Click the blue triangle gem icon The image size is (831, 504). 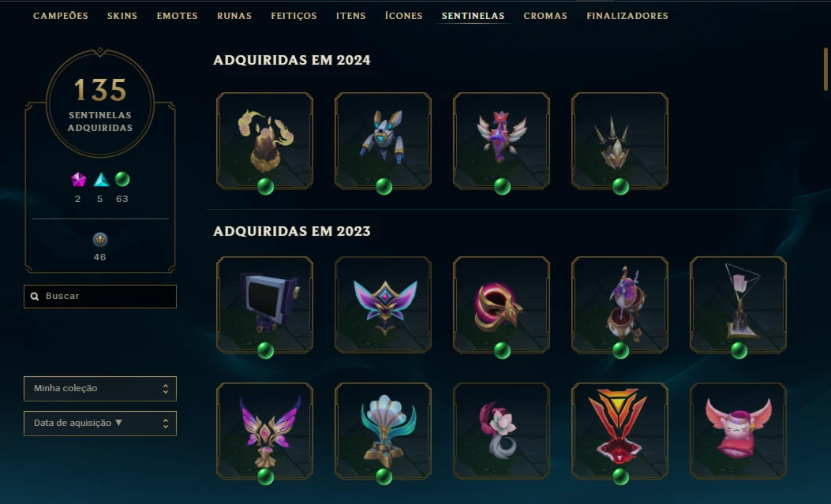(x=101, y=180)
